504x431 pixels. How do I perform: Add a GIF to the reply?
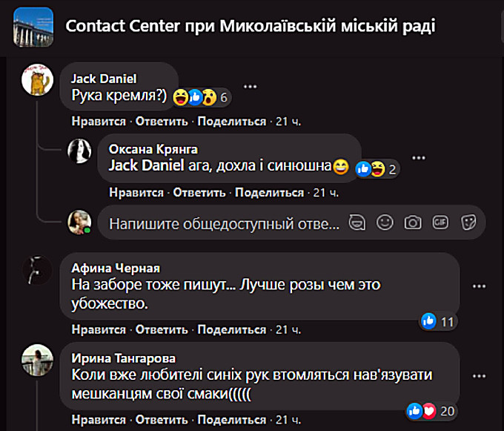click(440, 222)
